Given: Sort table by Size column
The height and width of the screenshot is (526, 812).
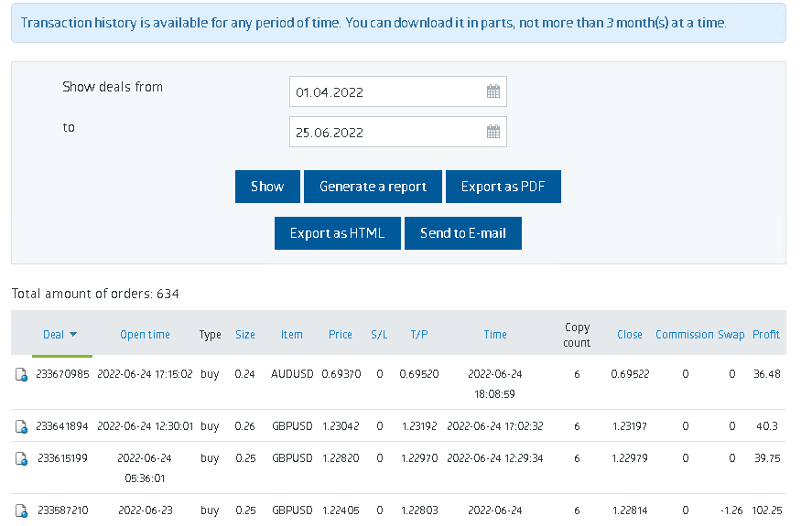Looking at the screenshot, I should pos(245,335).
